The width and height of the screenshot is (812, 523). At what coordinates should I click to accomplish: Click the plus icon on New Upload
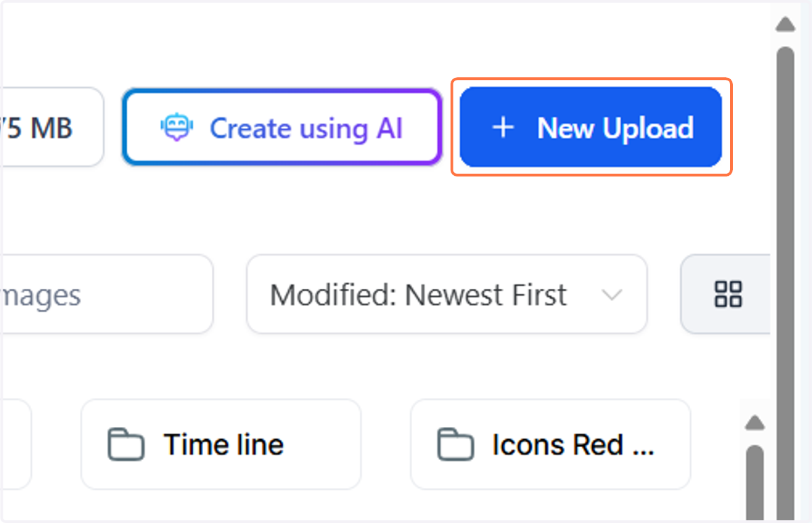503,127
